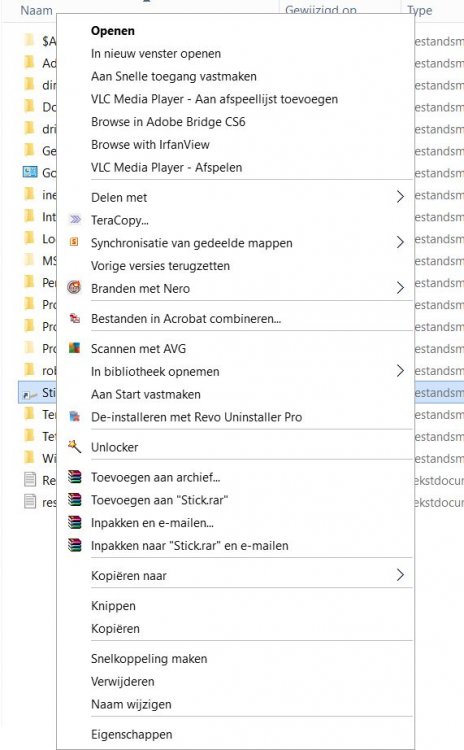Choose Snelkoppeling maken
Image resolution: width=464 pixels, height=750 pixels.
point(149,659)
